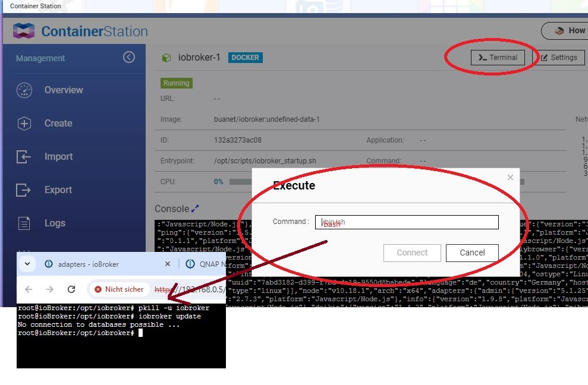Click the DOCKER type badge

coord(246,58)
